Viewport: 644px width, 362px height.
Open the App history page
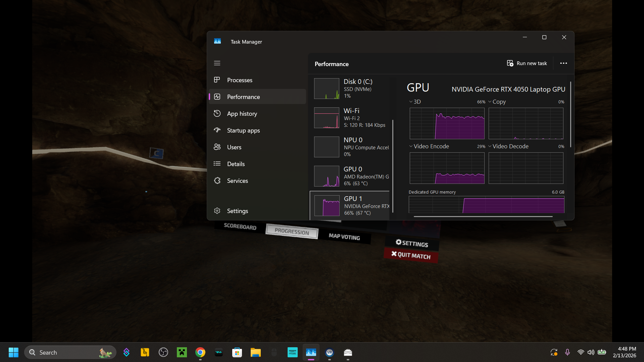pos(242,114)
